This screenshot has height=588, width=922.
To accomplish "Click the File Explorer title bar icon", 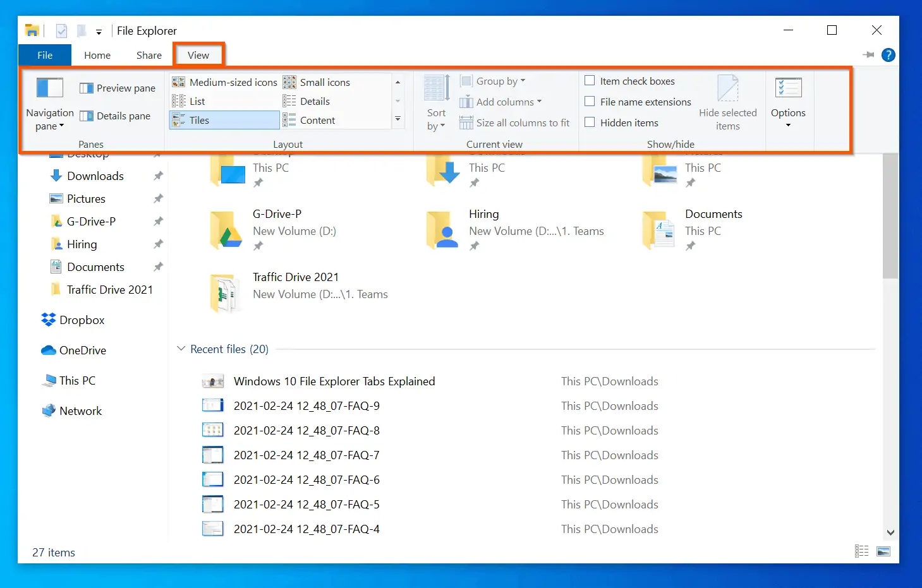I will (x=32, y=30).
